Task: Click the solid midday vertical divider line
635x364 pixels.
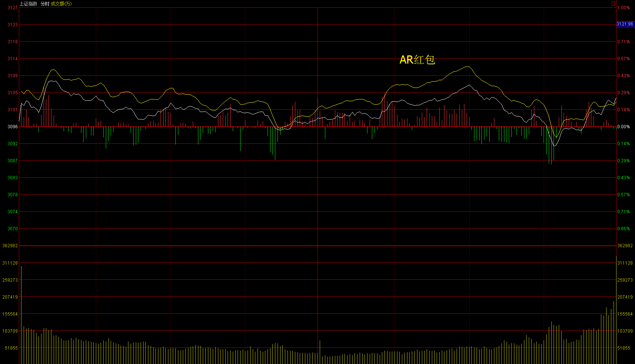Action: (x=318, y=185)
